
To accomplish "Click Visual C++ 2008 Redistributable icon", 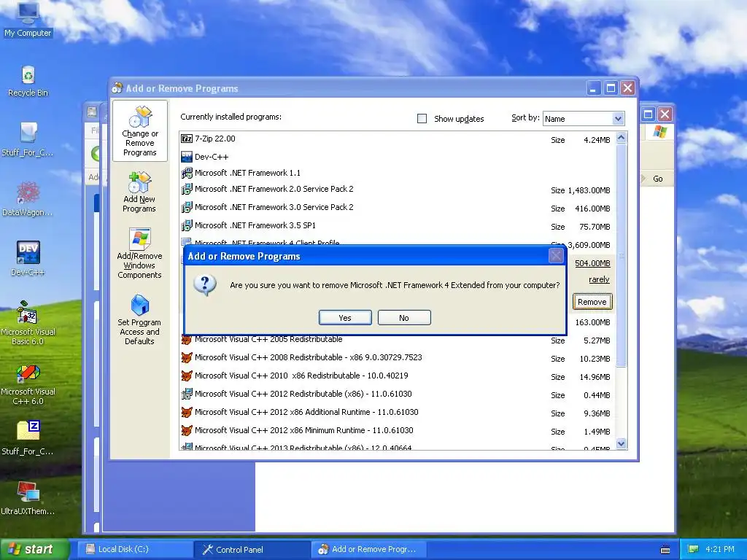I will click(187, 357).
